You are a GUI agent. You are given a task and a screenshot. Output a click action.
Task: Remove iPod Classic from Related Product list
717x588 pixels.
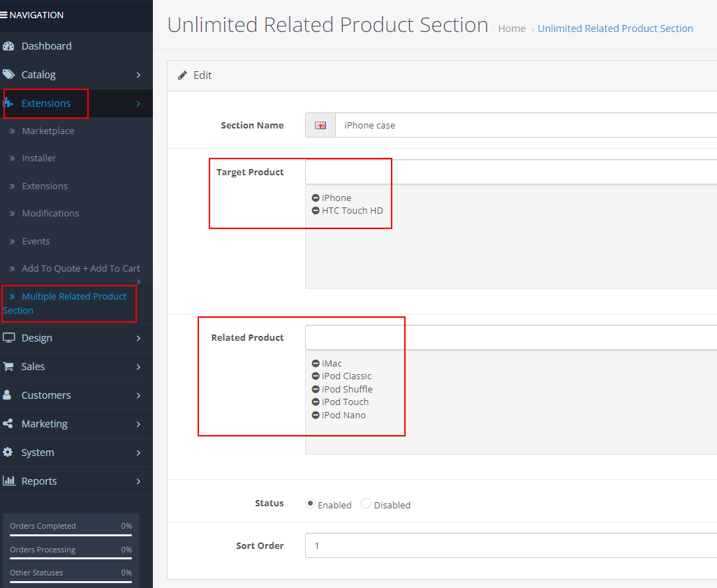coord(316,376)
